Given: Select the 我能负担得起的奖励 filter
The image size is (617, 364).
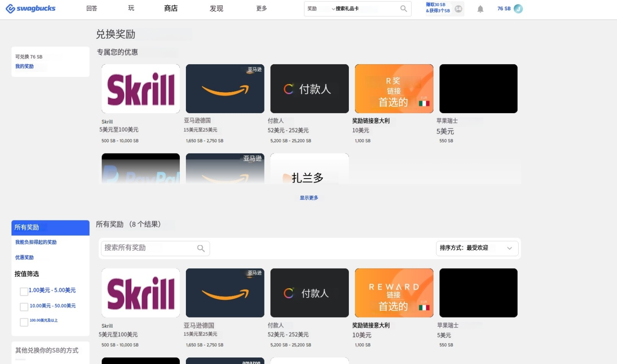Looking at the screenshot, I should pos(36,242).
